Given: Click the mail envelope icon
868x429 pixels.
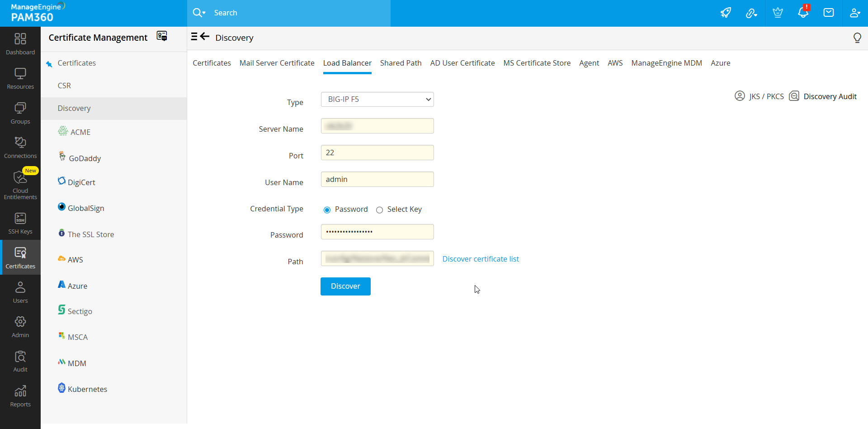Looking at the screenshot, I should coord(829,13).
